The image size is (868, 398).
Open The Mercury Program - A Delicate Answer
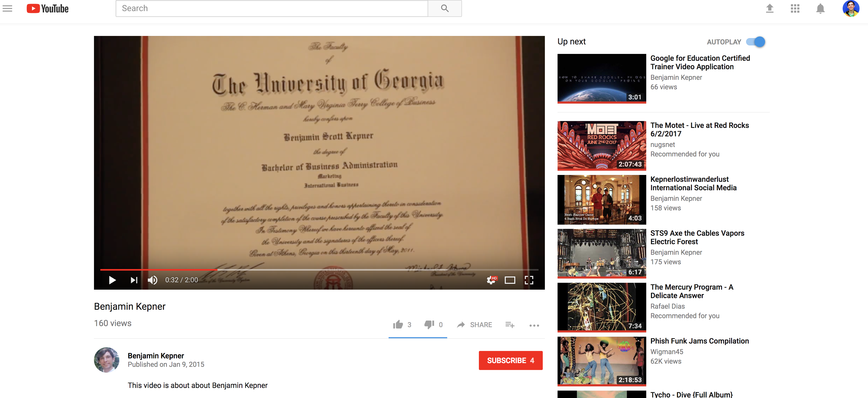pos(691,291)
